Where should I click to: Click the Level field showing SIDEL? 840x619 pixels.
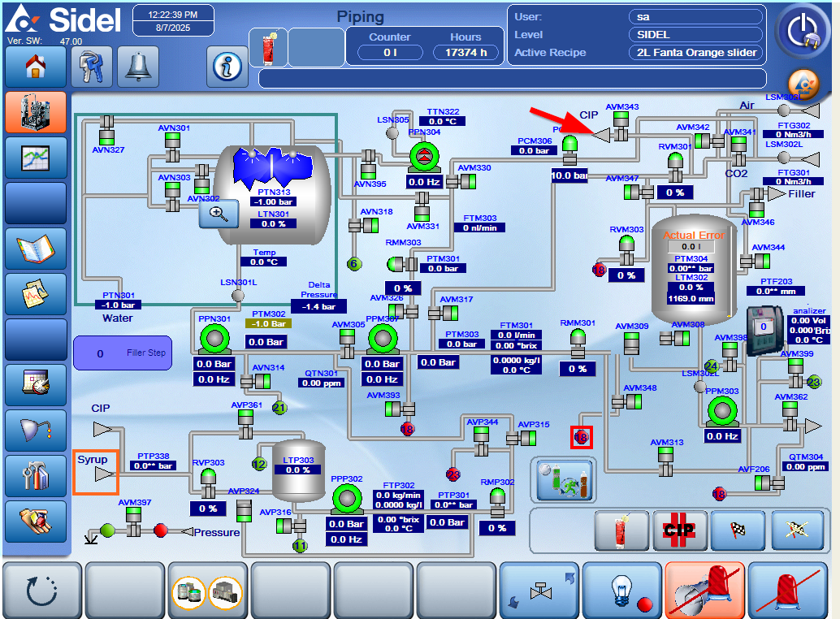pos(696,35)
